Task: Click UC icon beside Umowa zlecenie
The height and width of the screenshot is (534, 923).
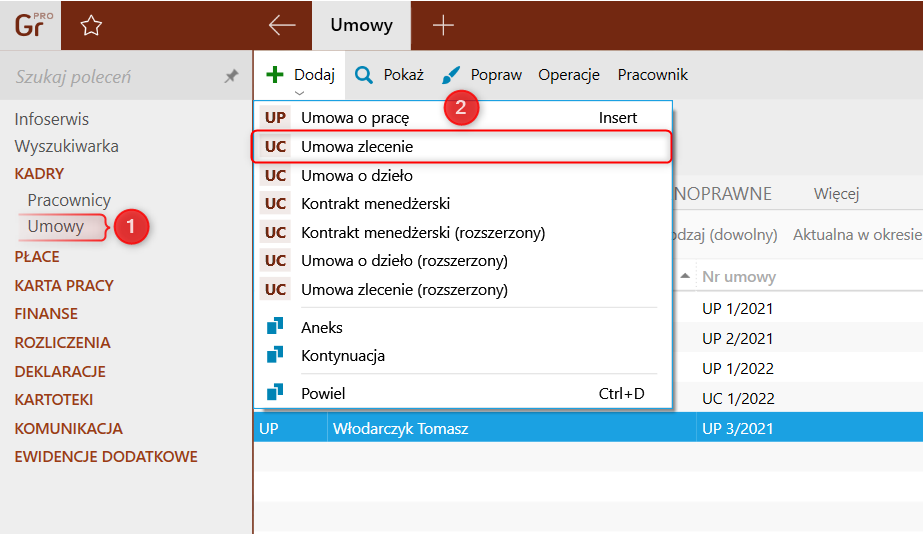Action: pos(275,147)
